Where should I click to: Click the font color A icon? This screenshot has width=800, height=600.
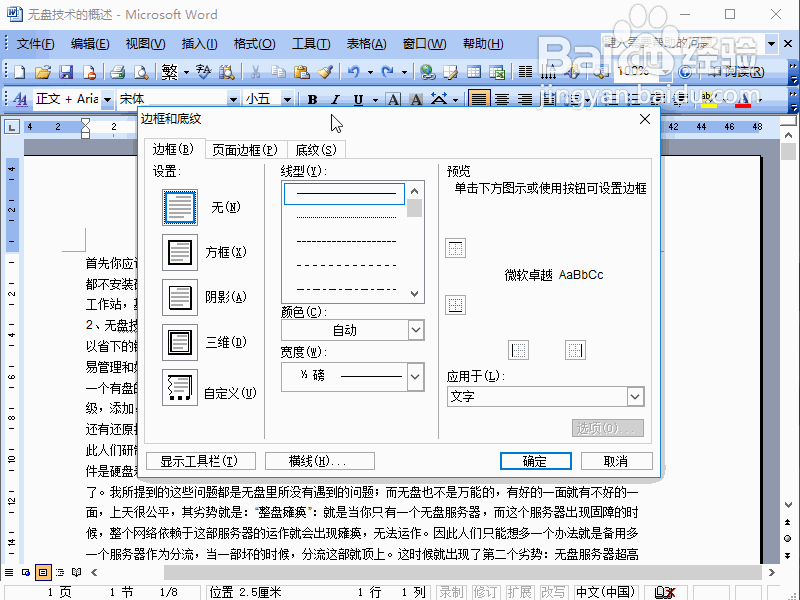pyautogui.click(x=743, y=99)
